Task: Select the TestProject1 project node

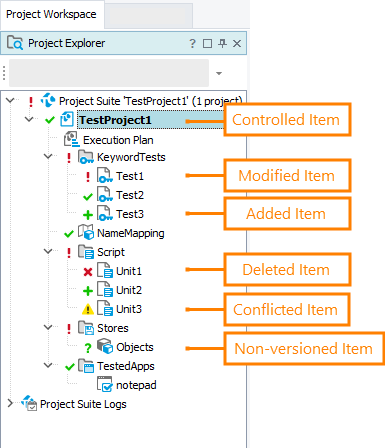Action: [115, 120]
